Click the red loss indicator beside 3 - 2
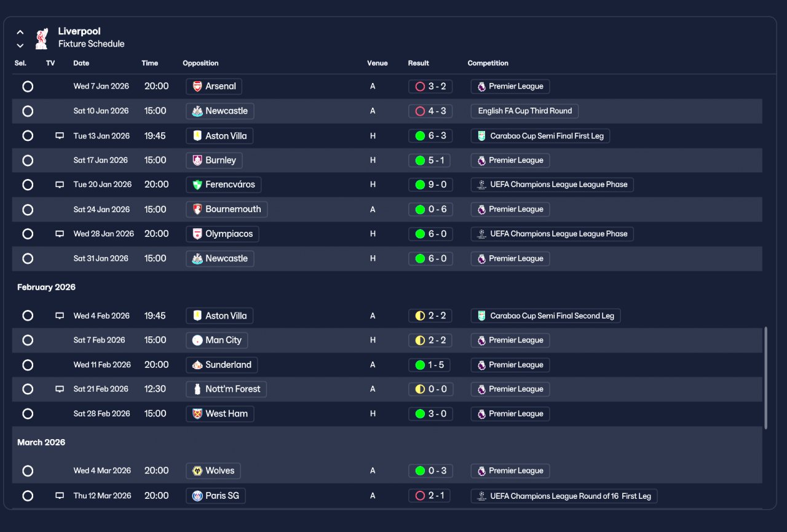The width and height of the screenshot is (787, 532). pos(420,87)
